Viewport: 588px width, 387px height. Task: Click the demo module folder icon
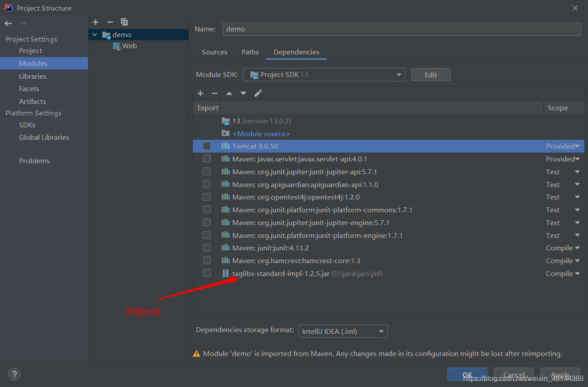pos(106,34)
